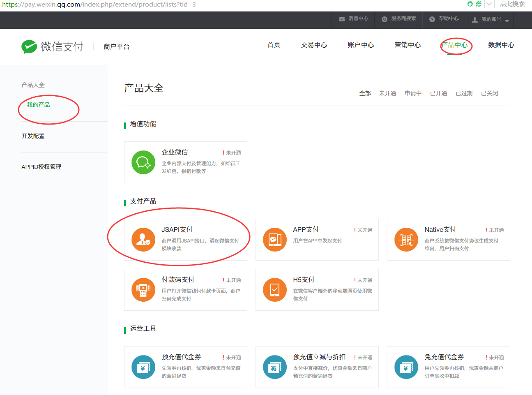
Task: Select the 未开通 filter tab
Action: point(388,93)
